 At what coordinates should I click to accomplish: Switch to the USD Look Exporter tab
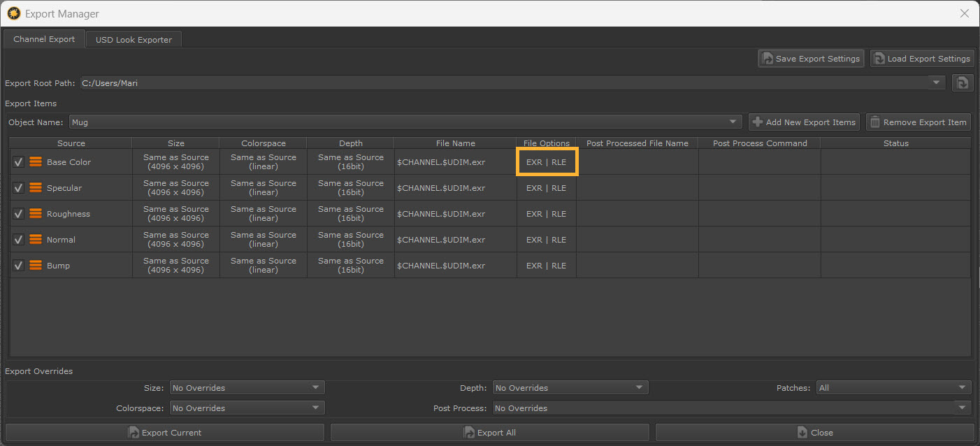[134, 40]
